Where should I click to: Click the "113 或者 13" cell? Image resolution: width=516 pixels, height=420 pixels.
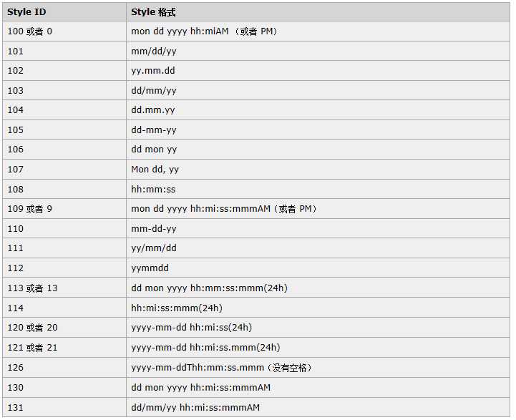[x=32, y=288]
